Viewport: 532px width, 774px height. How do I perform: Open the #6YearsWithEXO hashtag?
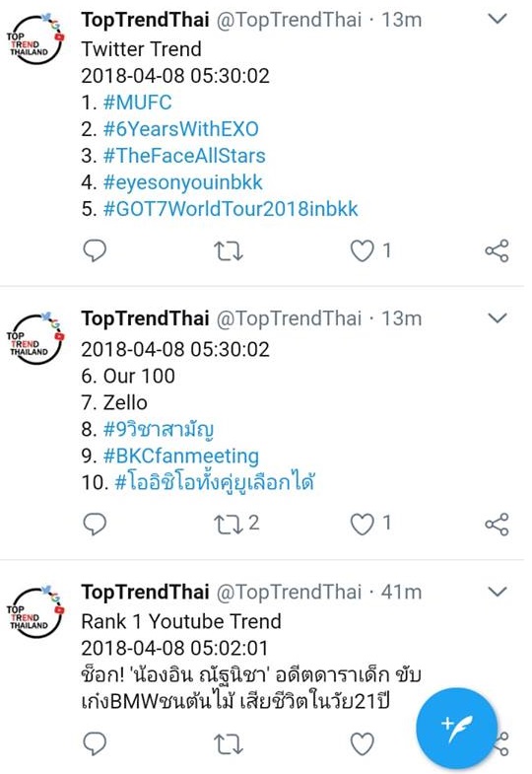pyautogui.click(x=181, y=129)
